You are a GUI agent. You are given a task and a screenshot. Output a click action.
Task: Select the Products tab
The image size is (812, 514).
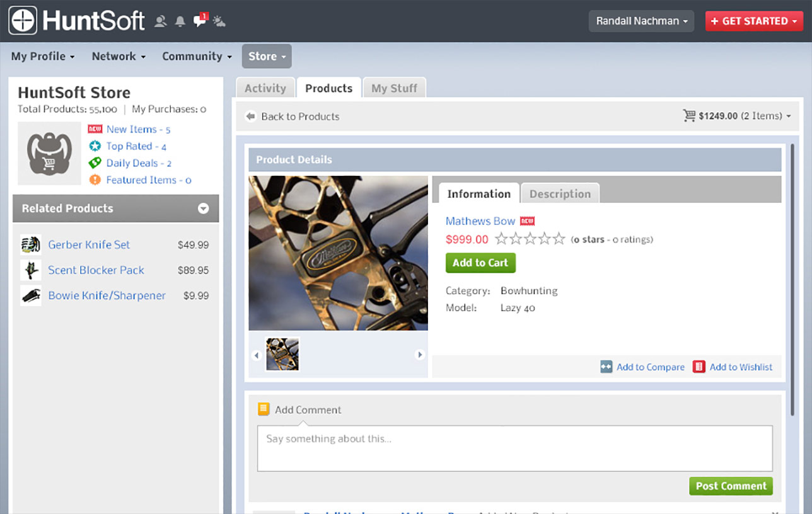(328, 88)
